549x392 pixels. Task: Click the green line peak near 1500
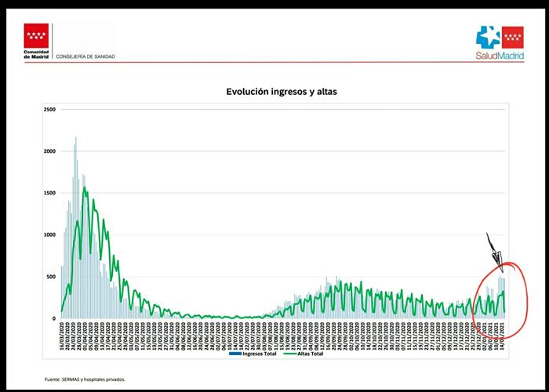click(x=84, y=188)
